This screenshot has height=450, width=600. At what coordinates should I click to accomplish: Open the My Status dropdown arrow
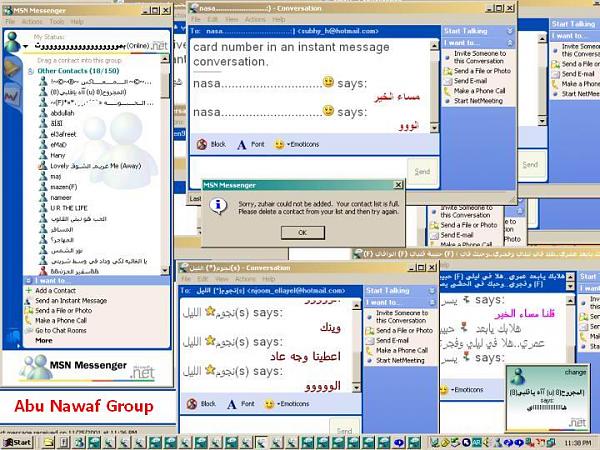pyautogui.click(x=24, y=47)
